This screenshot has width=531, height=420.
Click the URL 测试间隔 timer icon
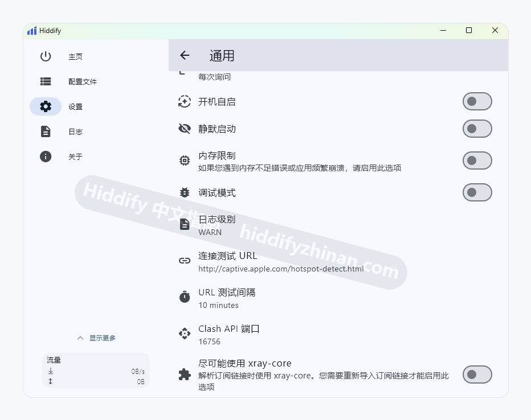tap(185, 297)
